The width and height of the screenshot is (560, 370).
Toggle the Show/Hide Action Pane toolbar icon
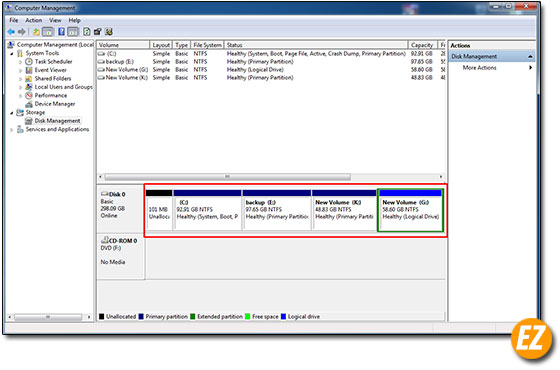click(x=73, y=32)
